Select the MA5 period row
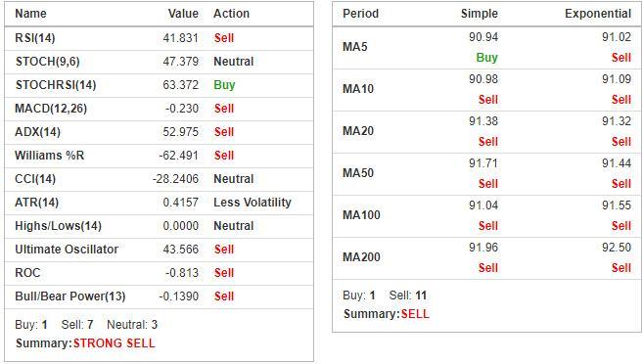The height and width of the screenshot is (364, 644). click(x=486, y=48)
